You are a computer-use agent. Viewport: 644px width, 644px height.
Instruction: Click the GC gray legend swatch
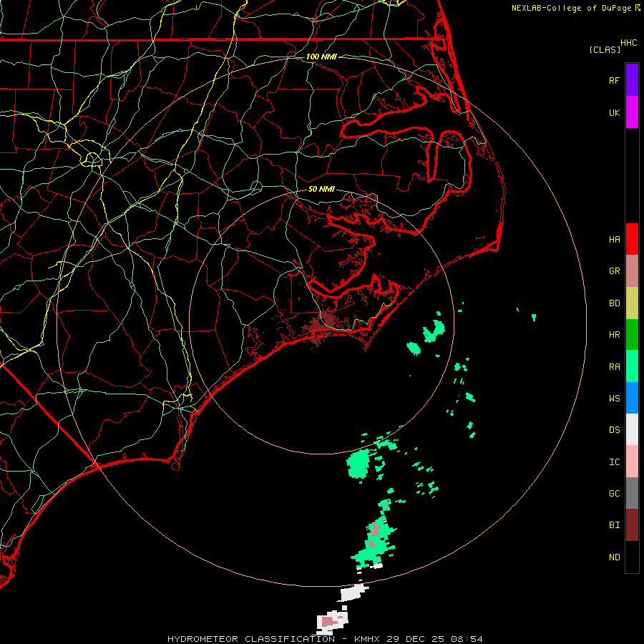632,493
